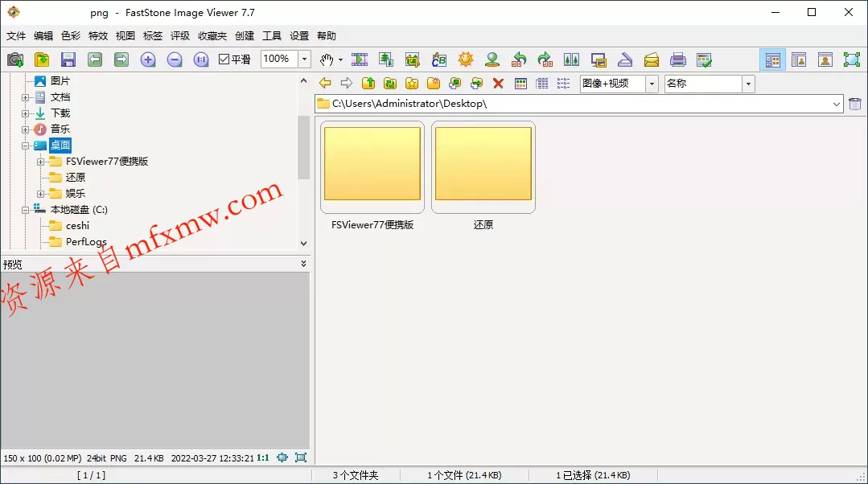The width and height of the screenshot is (868, 484).
Task: Switch to the windowed preview view mode
Action: (x=799, y=59)
